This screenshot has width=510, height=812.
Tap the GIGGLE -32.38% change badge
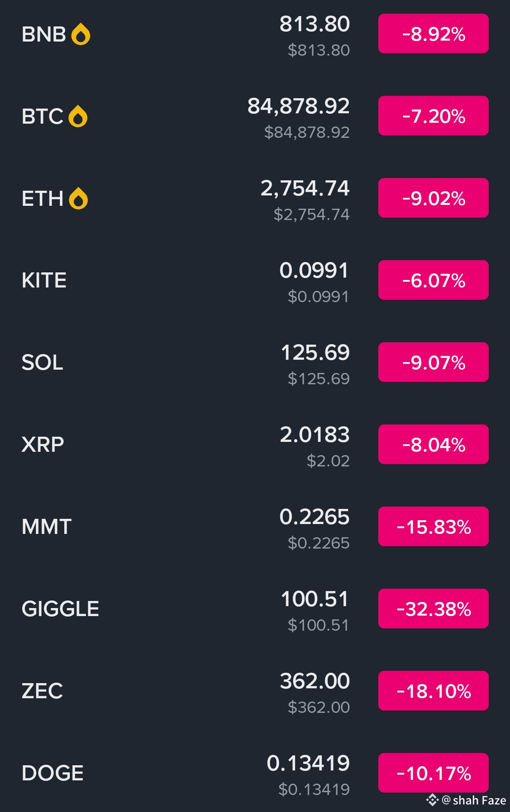433,609
